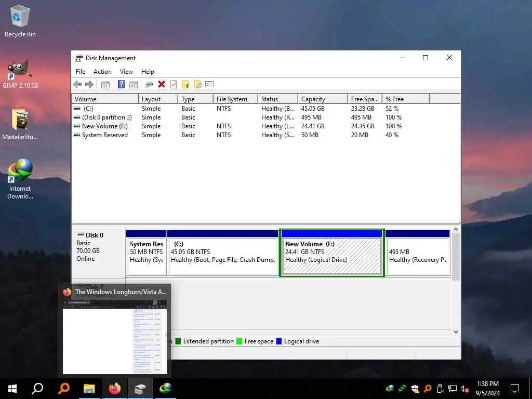Select the System Reserved 50 MB partition block
Image resolution: width=532 pixels, height=399 pixels.
point(146,253)
